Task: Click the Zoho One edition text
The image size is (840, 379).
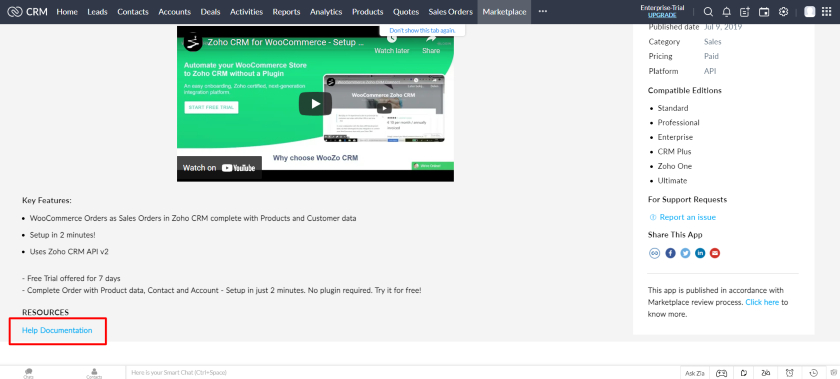Action: [674, 166]
